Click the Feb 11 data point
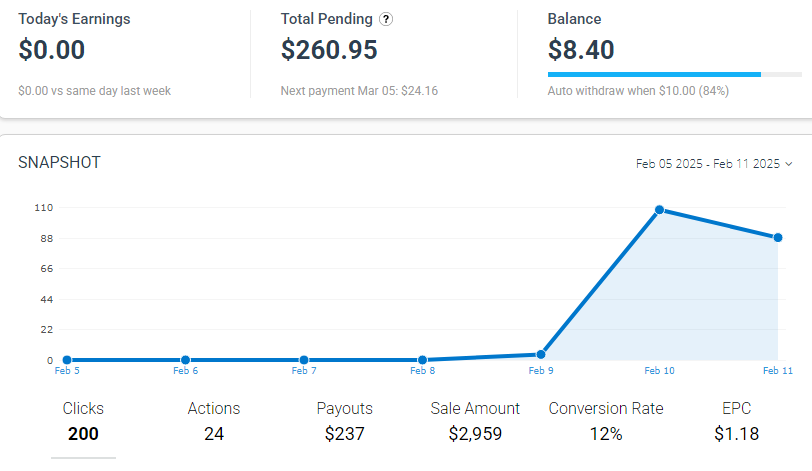Screen dimensions: 812x471 (x=778, y=238)
